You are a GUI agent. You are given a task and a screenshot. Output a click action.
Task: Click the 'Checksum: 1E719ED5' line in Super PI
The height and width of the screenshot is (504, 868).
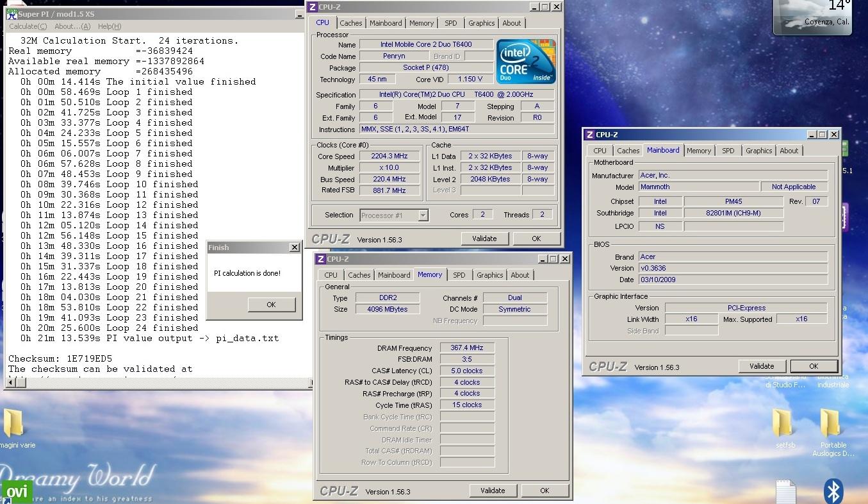(x=60, y=359)
